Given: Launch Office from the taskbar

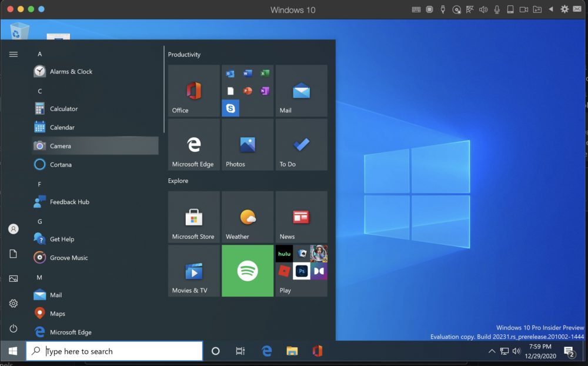Looking at the screenshot, I should [x=318, y=351].
